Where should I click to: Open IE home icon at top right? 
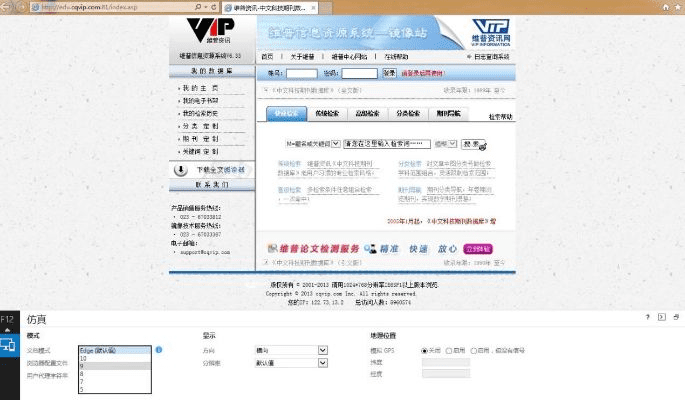[665, 7]
